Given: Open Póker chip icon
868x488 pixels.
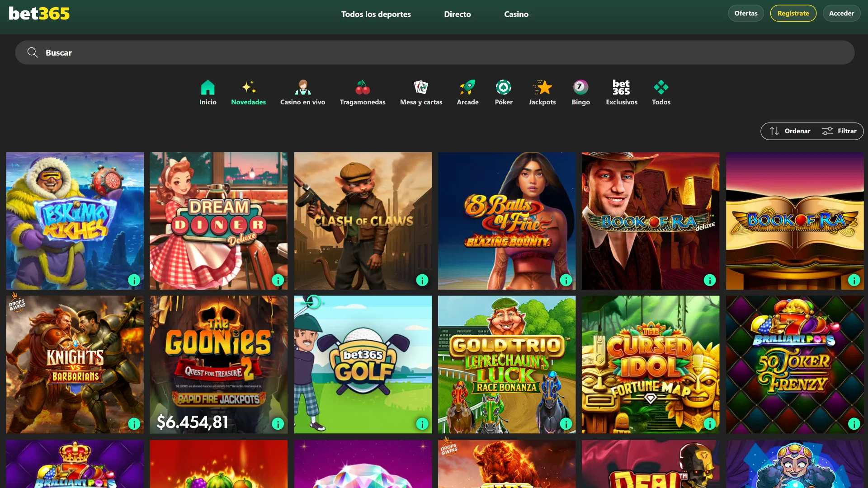Looking at the screenshot, I should point(504,87).
